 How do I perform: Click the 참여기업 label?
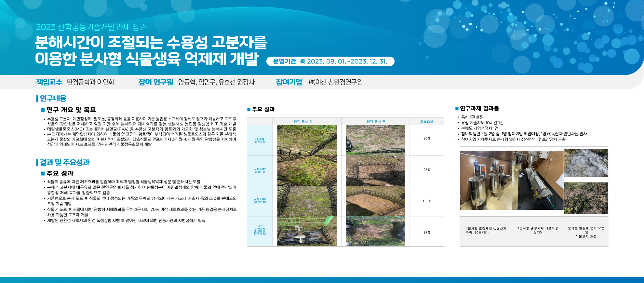click(x=289, y=82)
